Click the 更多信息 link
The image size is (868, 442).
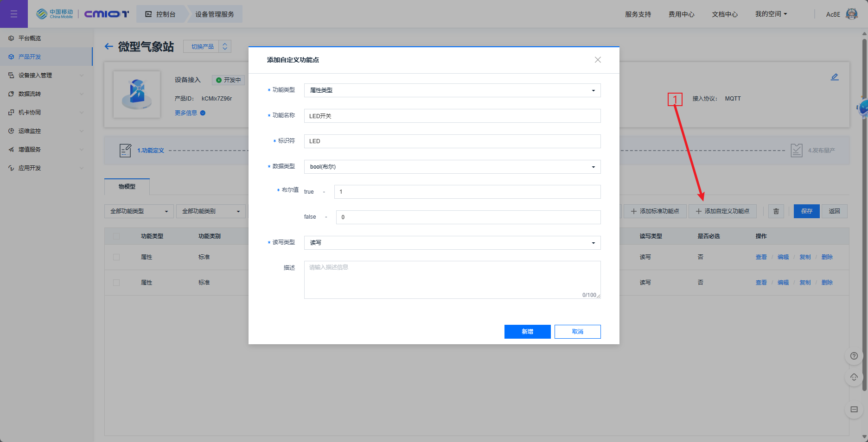click(186, 113)
